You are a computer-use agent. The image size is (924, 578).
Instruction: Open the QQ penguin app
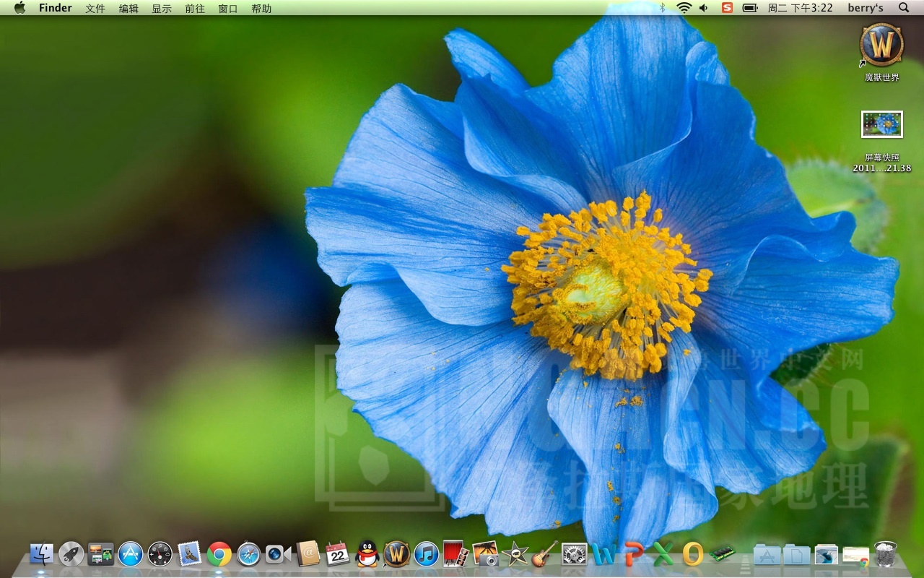pyautogui.click(x=367, y=554)
